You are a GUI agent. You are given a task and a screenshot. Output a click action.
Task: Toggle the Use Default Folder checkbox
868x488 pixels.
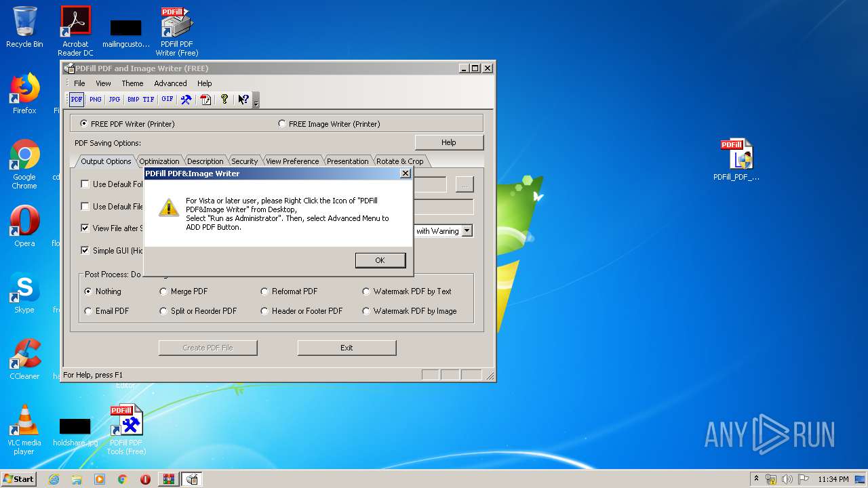(x=85, y=184)
